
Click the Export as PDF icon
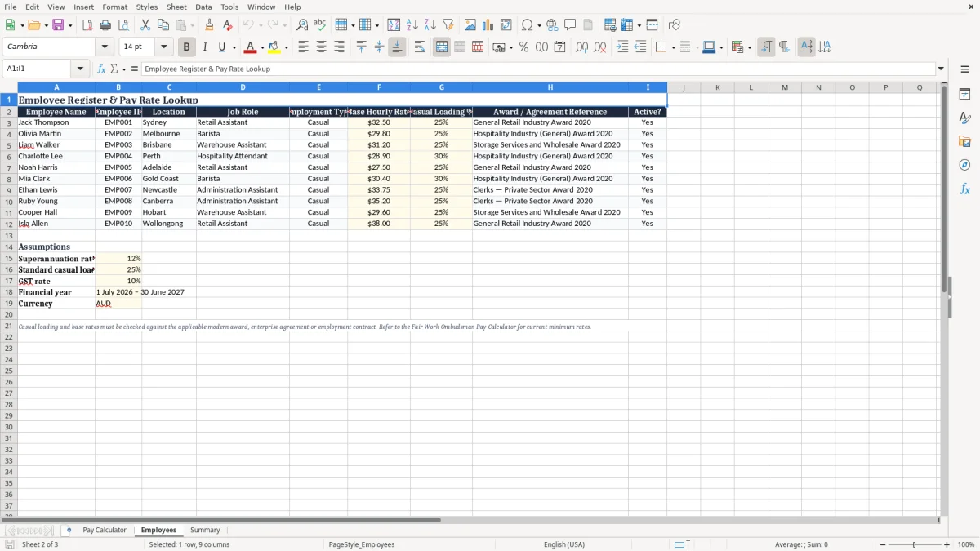point(87,25)
